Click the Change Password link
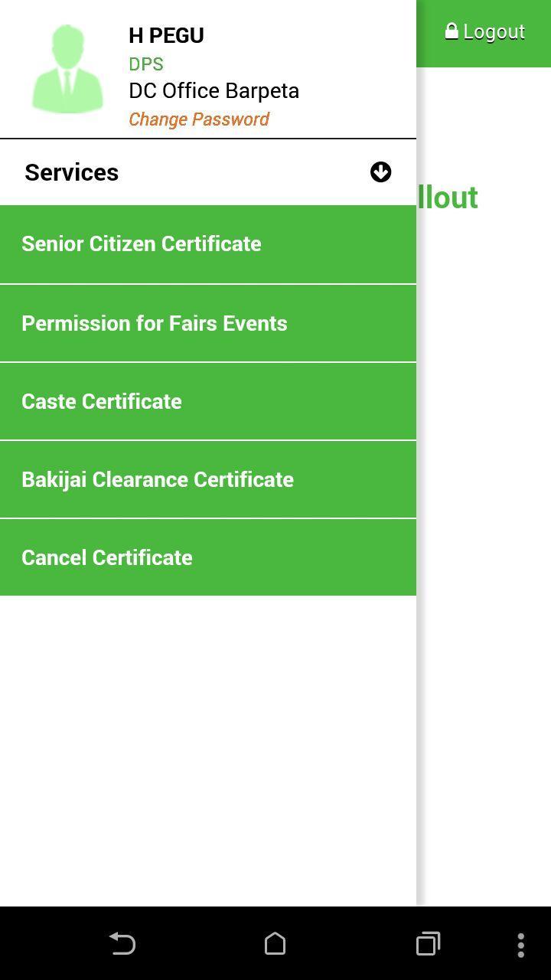Screen dimensions: 551x980 [x=199, y=119]
